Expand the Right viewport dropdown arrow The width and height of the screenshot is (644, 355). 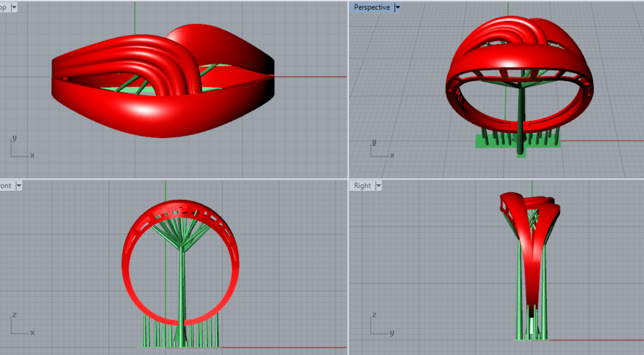tap(379, 186)
